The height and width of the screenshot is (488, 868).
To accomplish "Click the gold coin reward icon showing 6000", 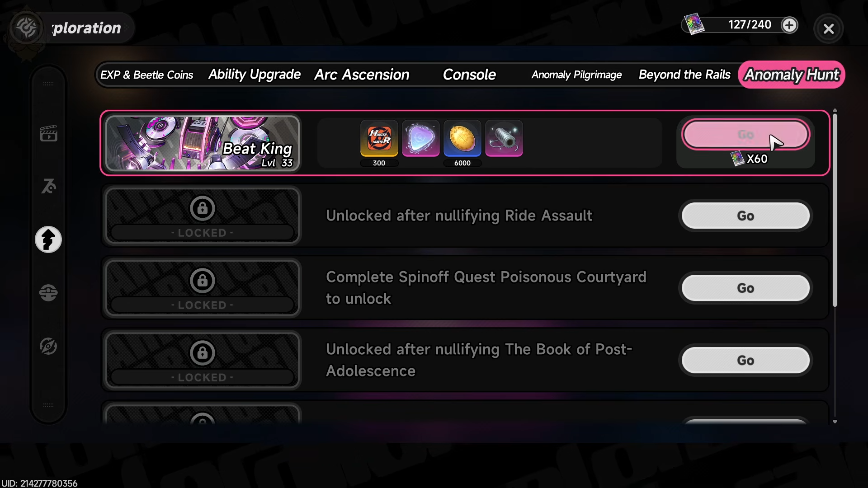I will tap(462, 139).
